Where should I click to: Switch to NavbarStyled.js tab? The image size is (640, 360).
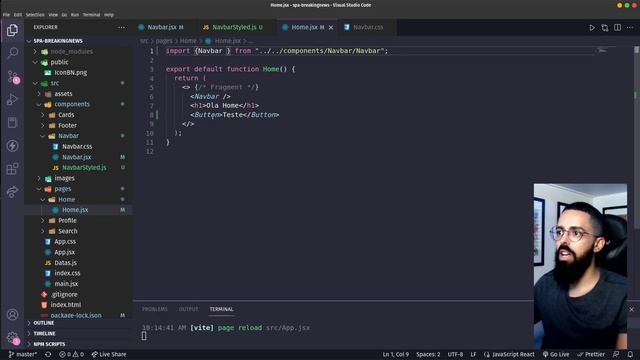click(x=234, y=27)
